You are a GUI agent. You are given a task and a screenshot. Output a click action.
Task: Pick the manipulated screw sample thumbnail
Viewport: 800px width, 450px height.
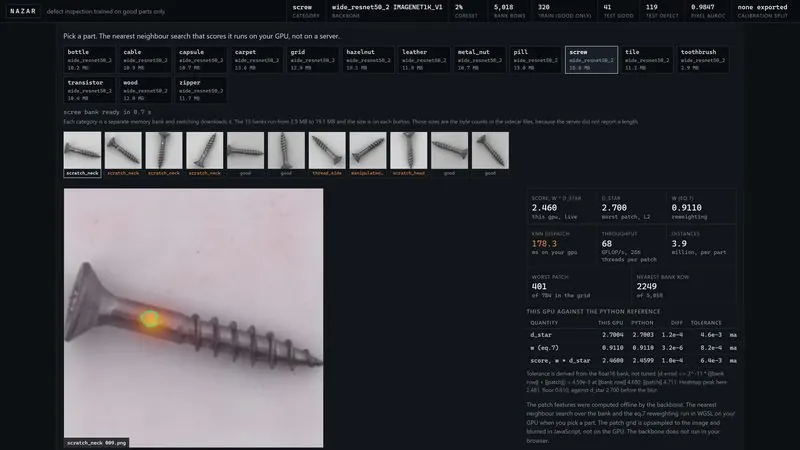click(x=368, y=154)
